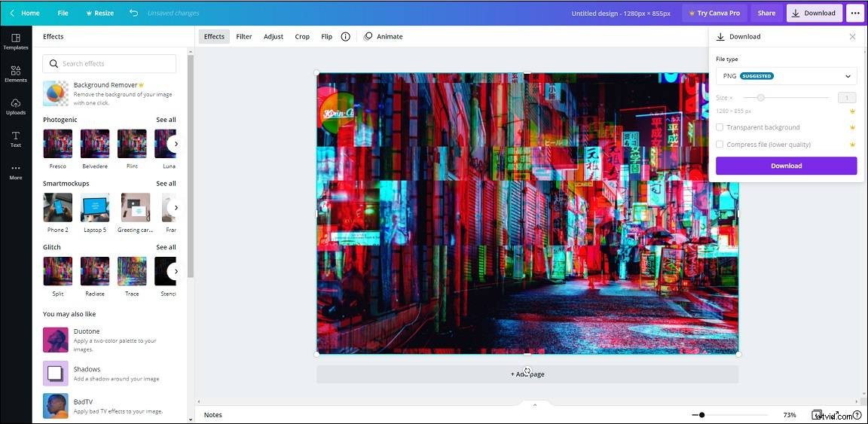Open the Uploads sidebar panel
The width and height of the screenshot is (868, 424).
(x=16, y=107)
